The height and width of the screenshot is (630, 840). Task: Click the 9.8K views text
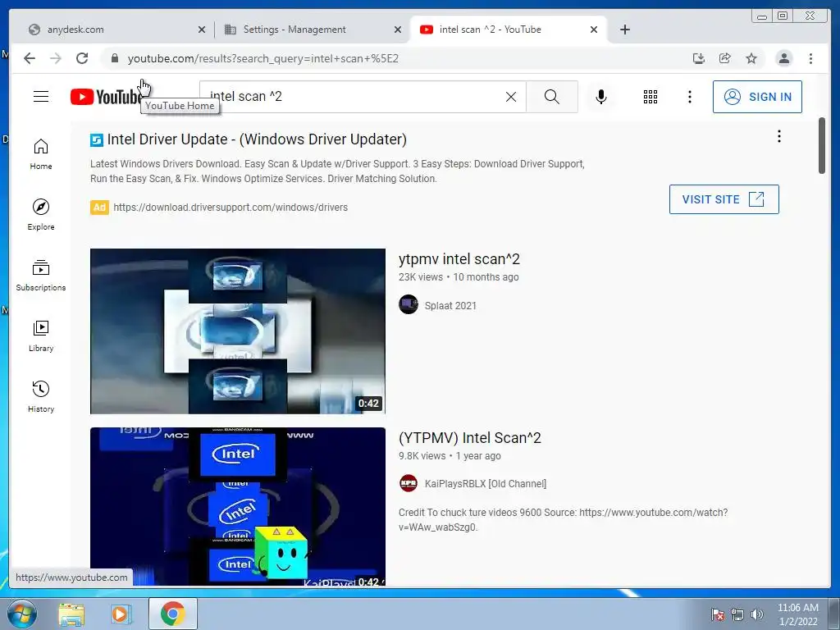[x=422, y=456]
